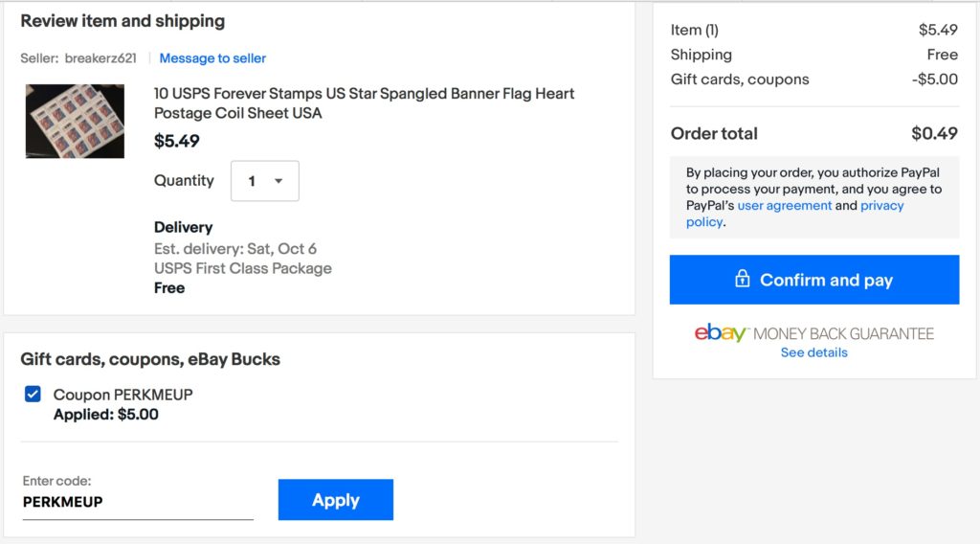Open PayPal user agreement link
The width and height of the screenshot is (980, 544).
click(x=785, y=205)
